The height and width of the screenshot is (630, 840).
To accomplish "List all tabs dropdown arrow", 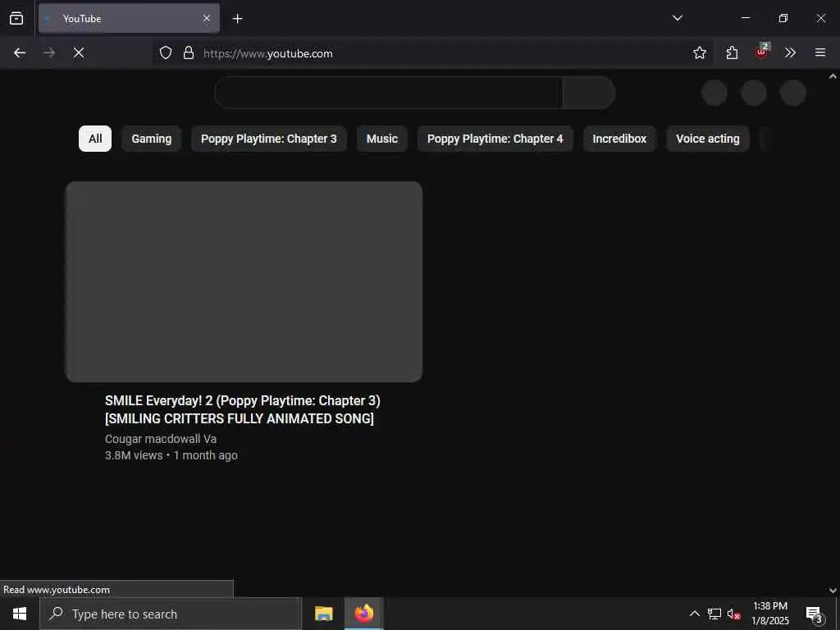I will click(x=677, y=18).
